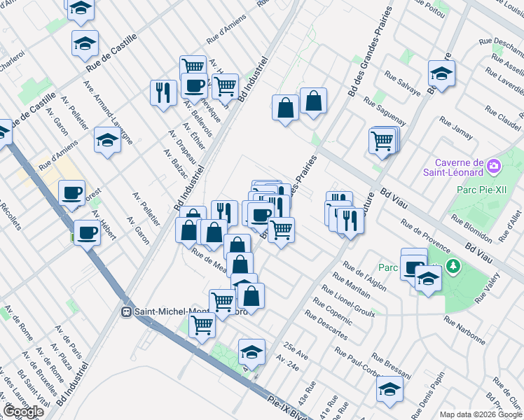Open the school marker near Rue Salvaye

[441, 73]
